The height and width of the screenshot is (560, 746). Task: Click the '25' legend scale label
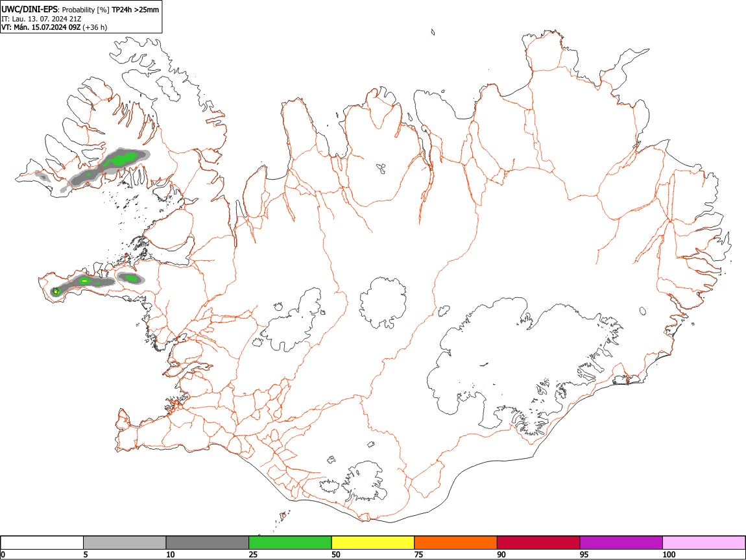(253, 554)
